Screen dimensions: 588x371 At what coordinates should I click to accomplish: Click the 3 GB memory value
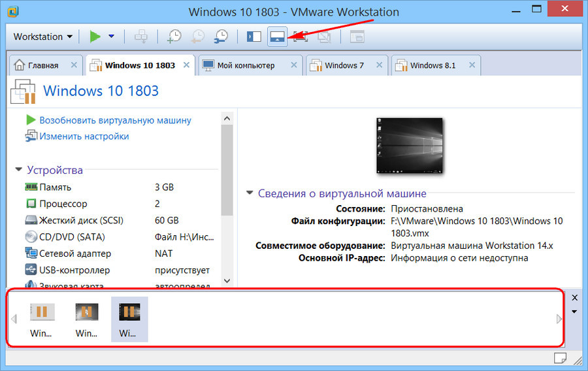pyautogui.click(x=164, y=187)
